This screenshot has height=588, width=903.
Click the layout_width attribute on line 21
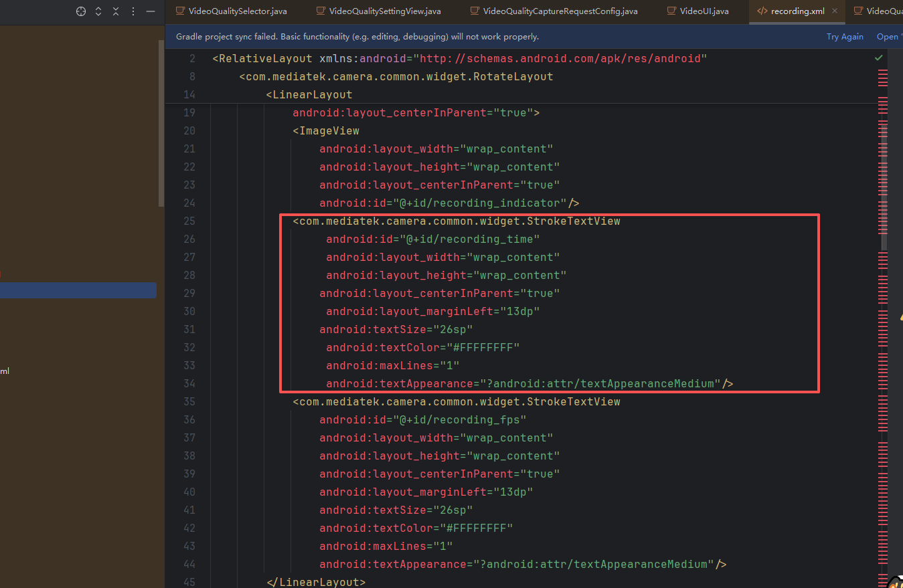click(436, 149)
